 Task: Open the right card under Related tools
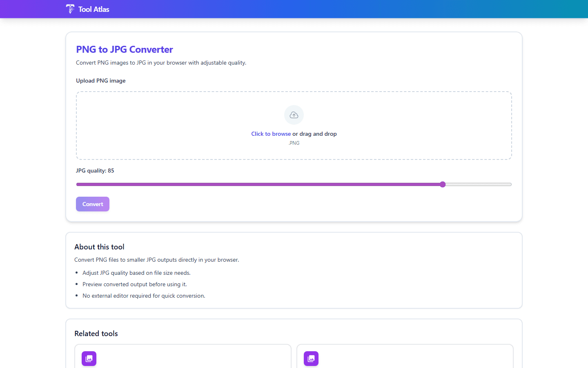click(405, 359)
